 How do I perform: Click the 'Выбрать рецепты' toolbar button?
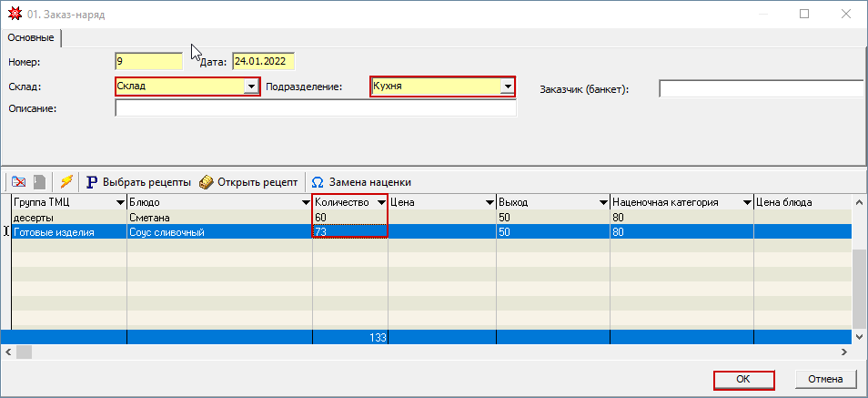click(138, 181)
